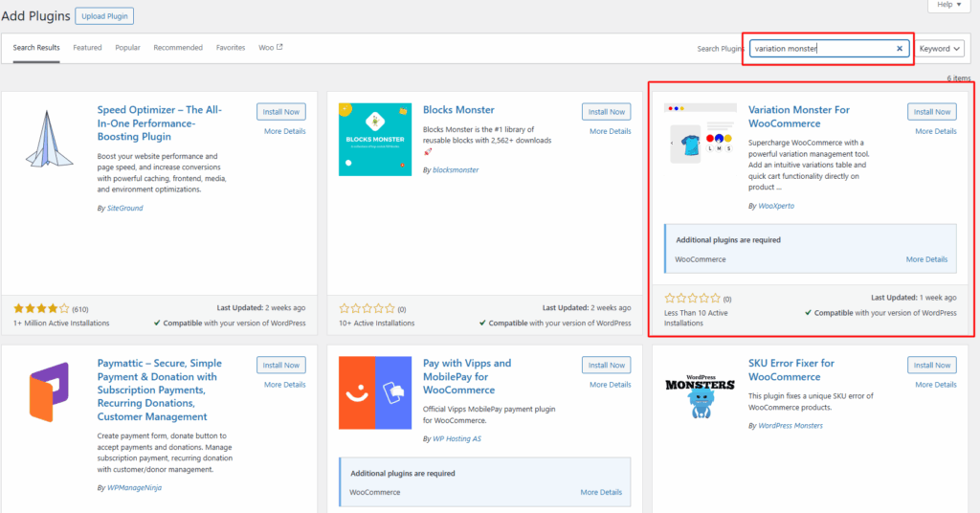Open Variation Monster For WooCommerce title link
The height and width of the screenshot is (513, 980).
(799, 117)
